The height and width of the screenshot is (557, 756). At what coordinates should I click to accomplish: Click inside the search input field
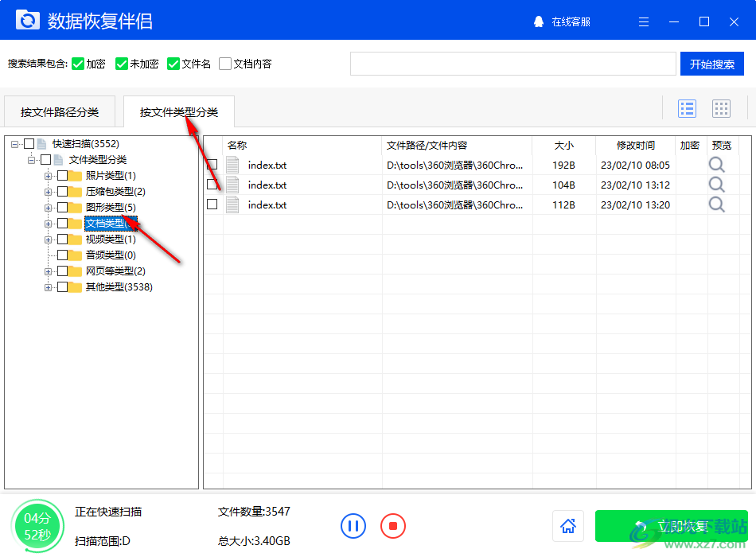click(512, 64)
